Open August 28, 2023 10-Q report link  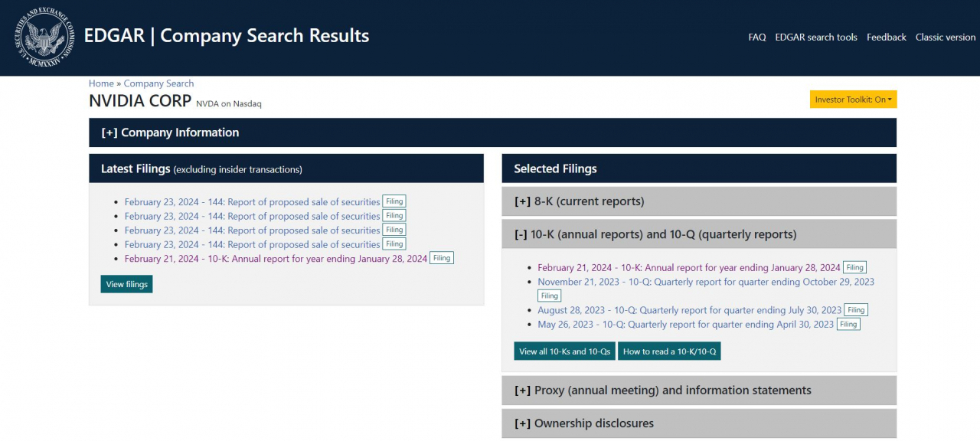(690, 310)
